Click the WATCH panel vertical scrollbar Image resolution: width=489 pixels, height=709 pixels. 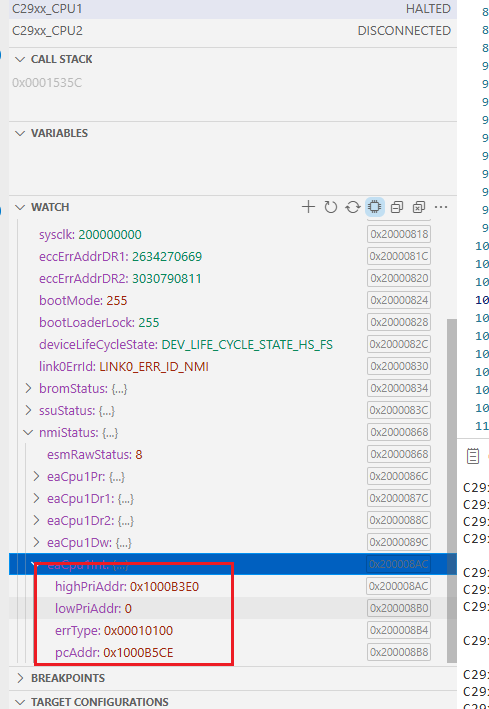[451, 491]
